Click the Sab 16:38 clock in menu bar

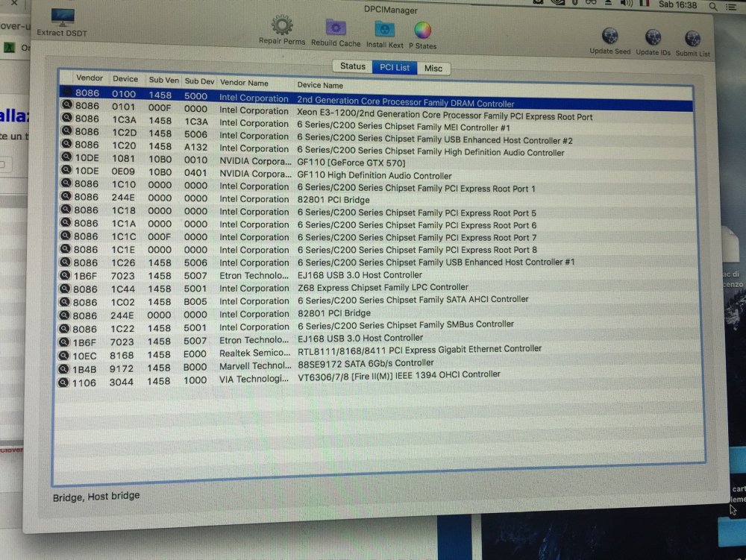click(x=677, y=4)
